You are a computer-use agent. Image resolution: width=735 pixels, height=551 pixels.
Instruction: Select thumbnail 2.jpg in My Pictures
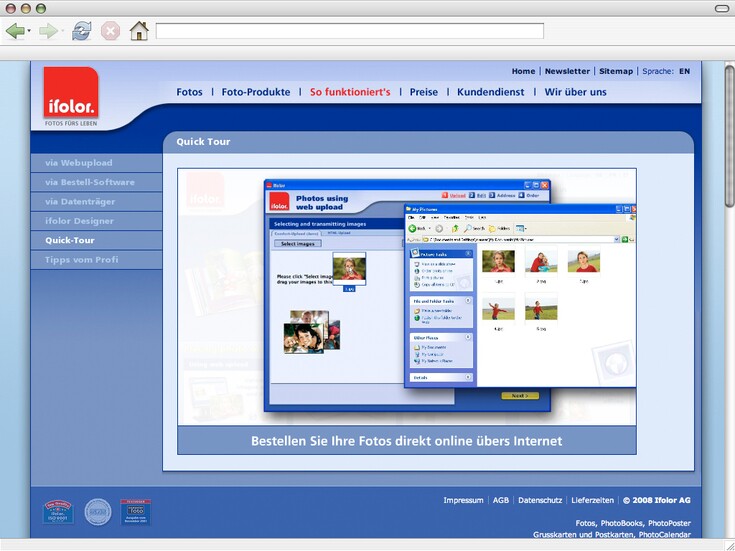click(541, 261)
